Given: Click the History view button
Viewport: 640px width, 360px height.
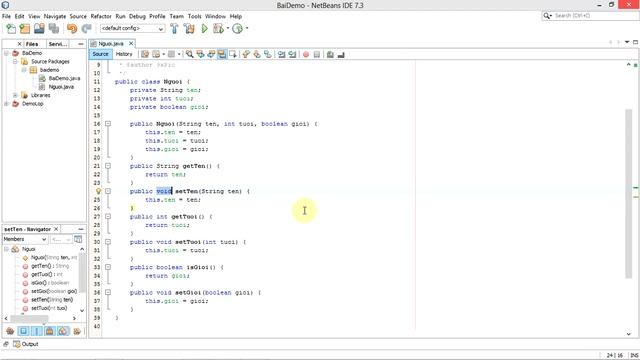Looking at the screenshot, I should [x=124, y=54].
